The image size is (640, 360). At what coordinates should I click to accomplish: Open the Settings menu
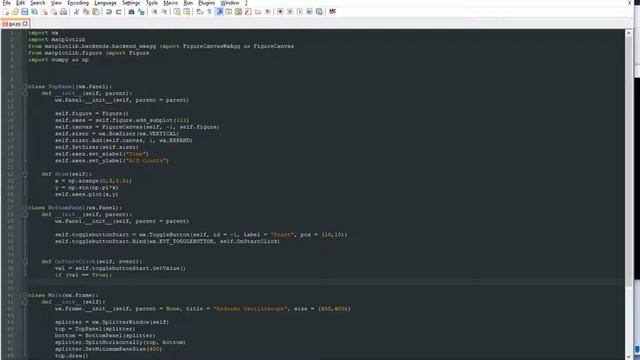pyautogui.click(x=131, y=3)
